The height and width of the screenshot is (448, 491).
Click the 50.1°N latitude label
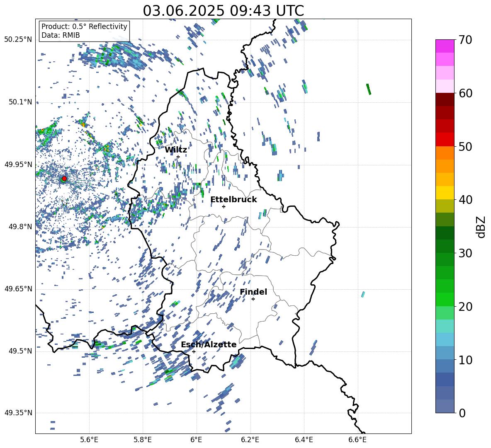tap(20, 102)
